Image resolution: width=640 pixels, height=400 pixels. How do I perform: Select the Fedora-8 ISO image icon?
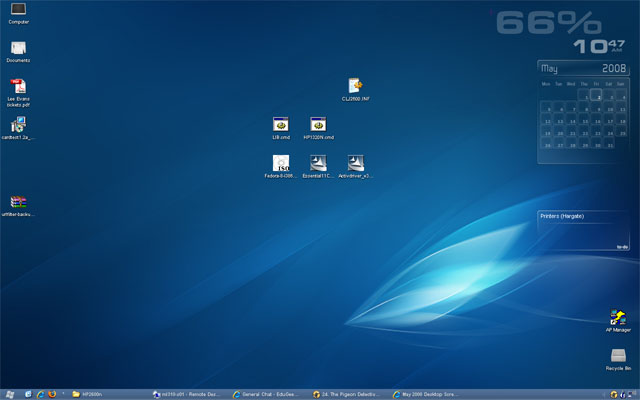tap(281, 167)
